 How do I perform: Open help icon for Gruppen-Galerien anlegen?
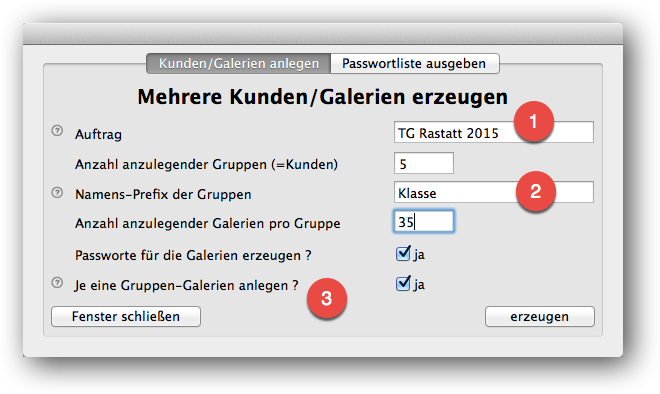point(57,282)
